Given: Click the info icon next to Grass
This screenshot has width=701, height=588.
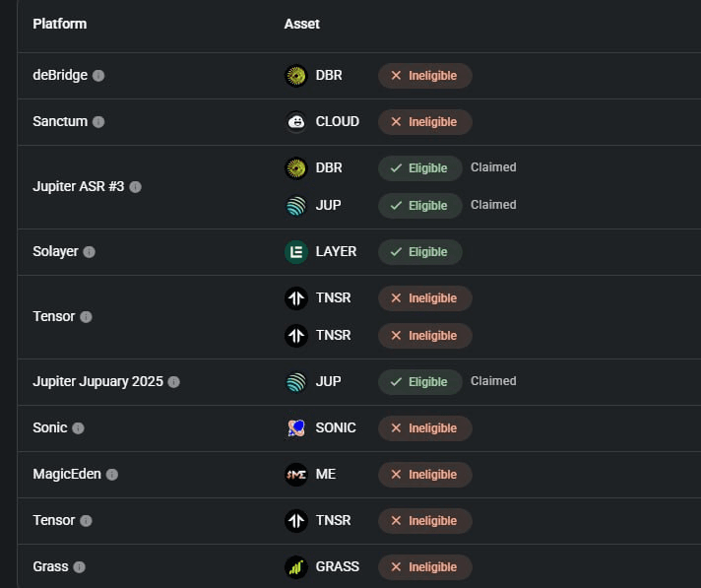Looking at the screenshot, I should (79, 567).
